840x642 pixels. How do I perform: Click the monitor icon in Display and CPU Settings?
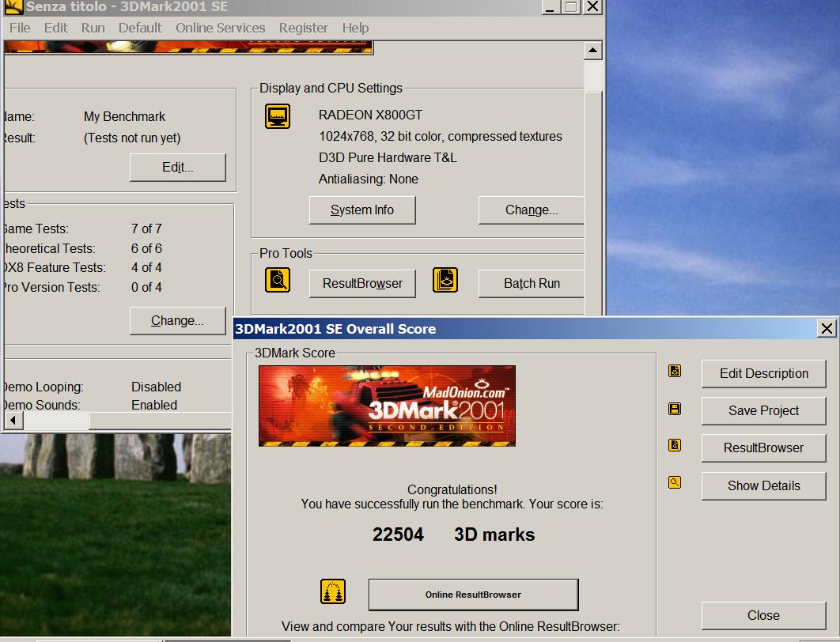(x=278, y=116)
